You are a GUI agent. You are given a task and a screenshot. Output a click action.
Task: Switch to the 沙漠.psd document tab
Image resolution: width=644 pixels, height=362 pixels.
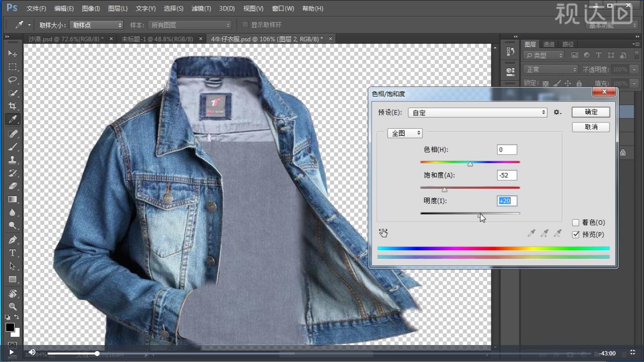point(66,39)
